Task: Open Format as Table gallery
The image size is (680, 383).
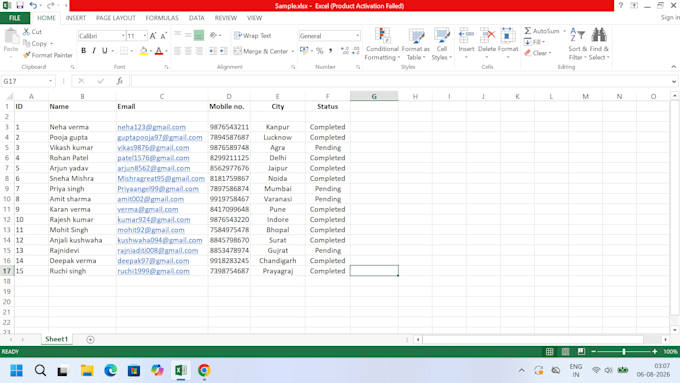Action: 415,44
